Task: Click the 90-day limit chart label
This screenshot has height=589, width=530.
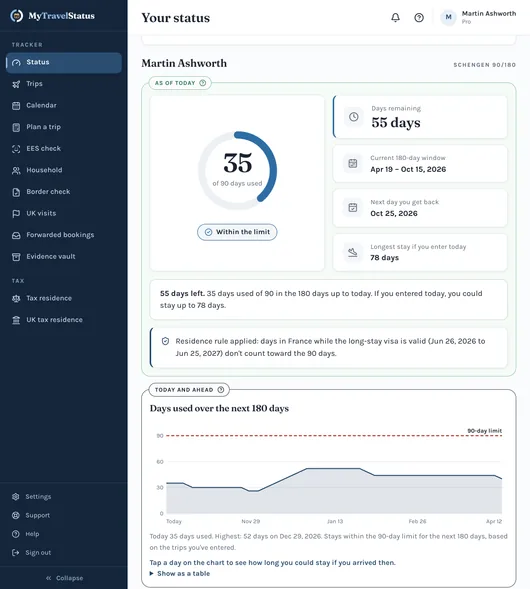Action: pyautogui.click(x=485, y=430)
